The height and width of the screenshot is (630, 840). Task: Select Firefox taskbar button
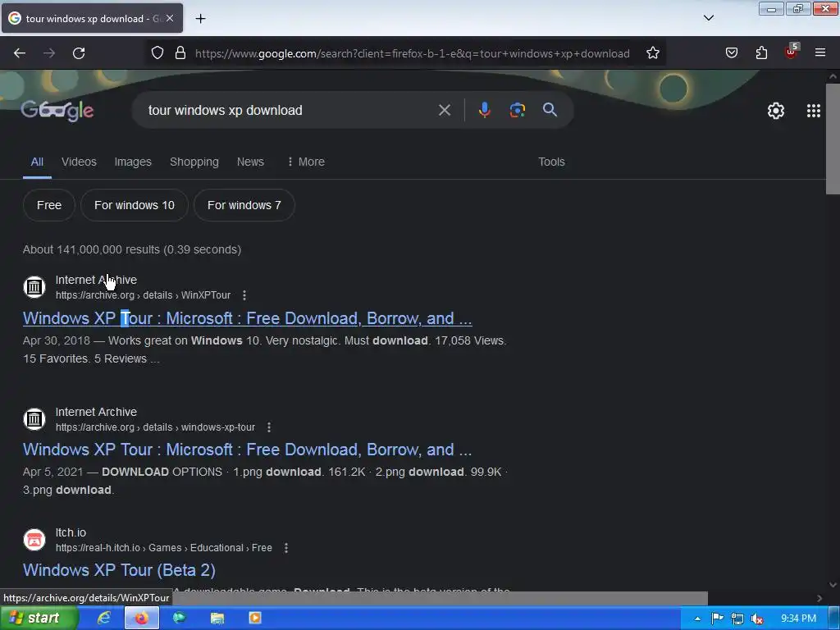pos(142,619)
